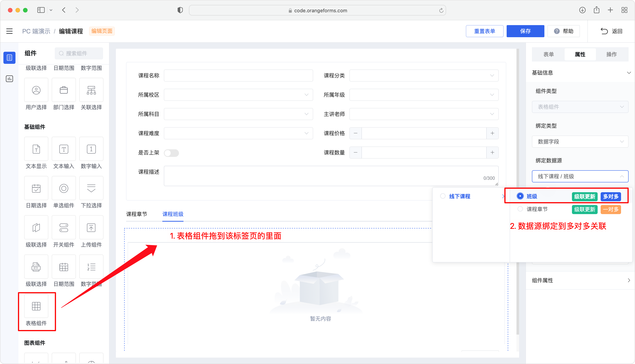The image size is (635, 364).
Task: Open the 课程分类 dropdown
Action: click(x=424, y=76)
